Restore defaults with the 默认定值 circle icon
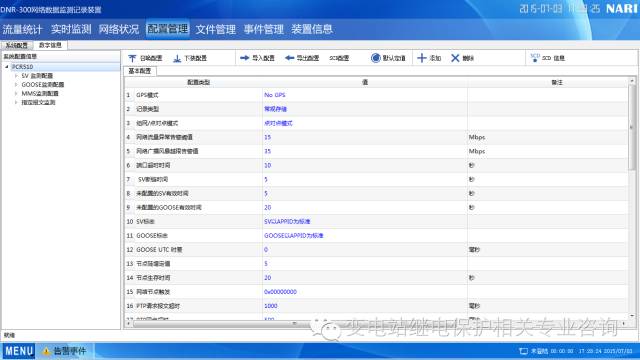 click(376, 58)
